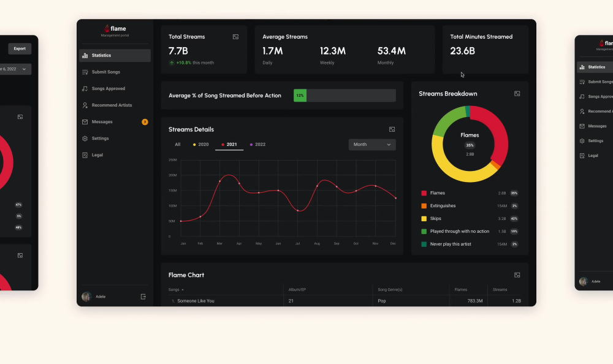613x364 pixels.
Task: Open the Month dropdown
Action: click(x=372, y=145)
